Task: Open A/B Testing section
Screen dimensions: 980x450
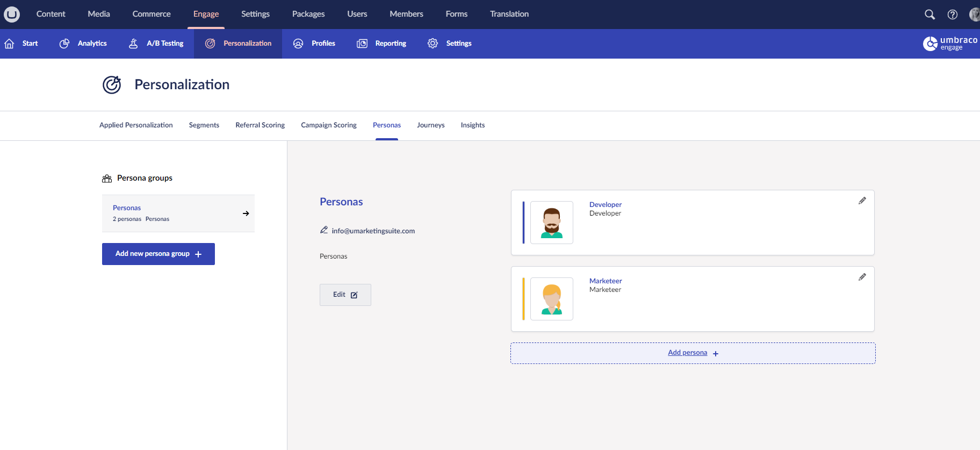Action: pyautogui.click(x=156, y=44)
